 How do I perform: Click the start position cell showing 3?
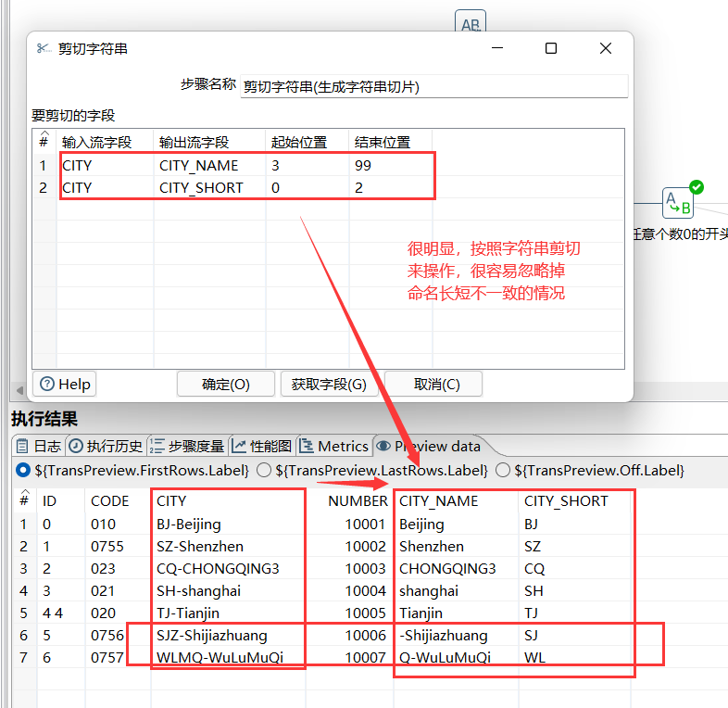[x=308, y=165]
